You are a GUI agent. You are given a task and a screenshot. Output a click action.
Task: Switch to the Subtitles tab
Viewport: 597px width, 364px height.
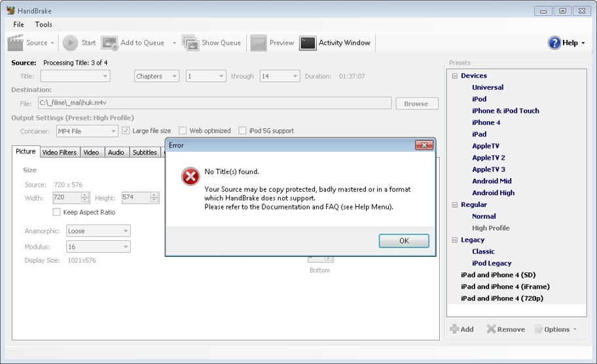pos(144,153)
